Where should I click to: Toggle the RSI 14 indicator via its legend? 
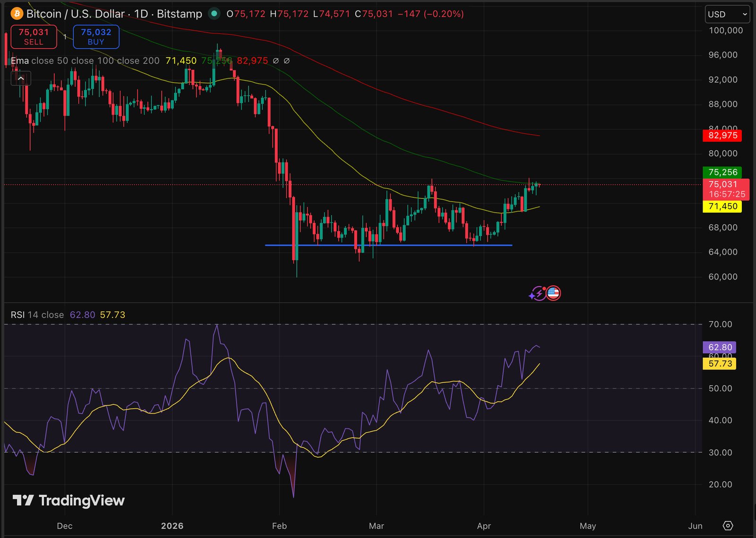17,315
